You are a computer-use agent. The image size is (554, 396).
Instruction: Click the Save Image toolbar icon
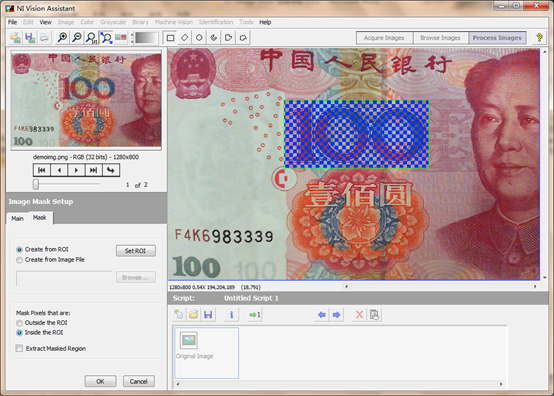pyautogui.click(x=30, y=37)
